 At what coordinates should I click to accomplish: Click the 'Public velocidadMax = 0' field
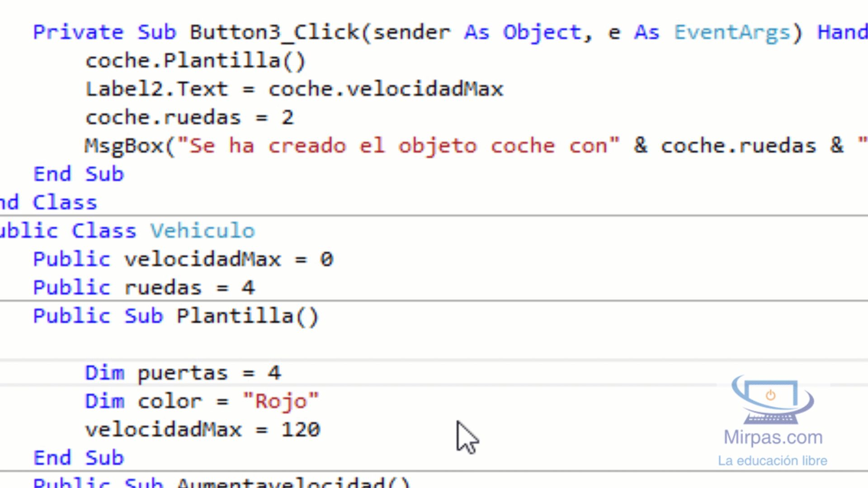pos(183,259)
